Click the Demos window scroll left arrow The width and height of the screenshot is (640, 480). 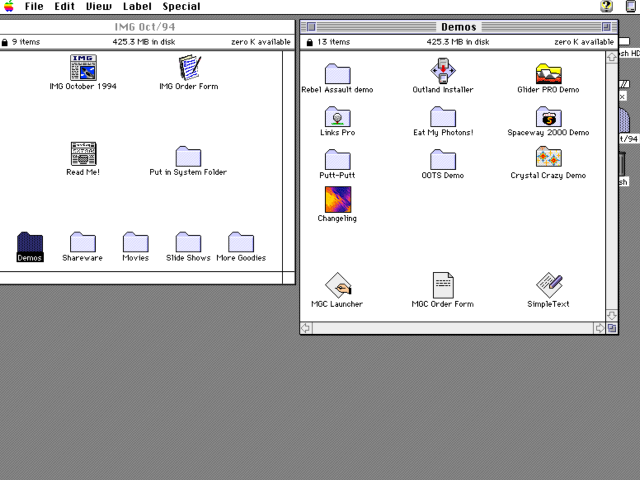[x=306, y=328]
